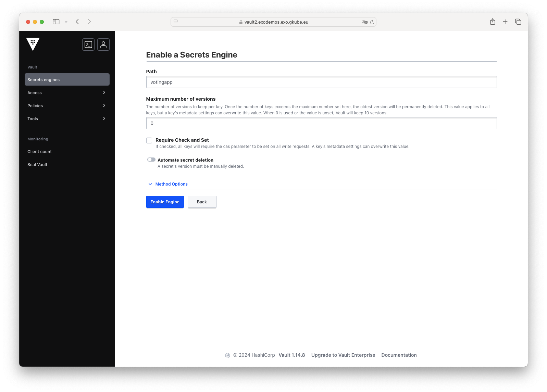The height and width of the screenshot is (392, 547).
Task: Click the Enable Engine button
Action: 165,202
